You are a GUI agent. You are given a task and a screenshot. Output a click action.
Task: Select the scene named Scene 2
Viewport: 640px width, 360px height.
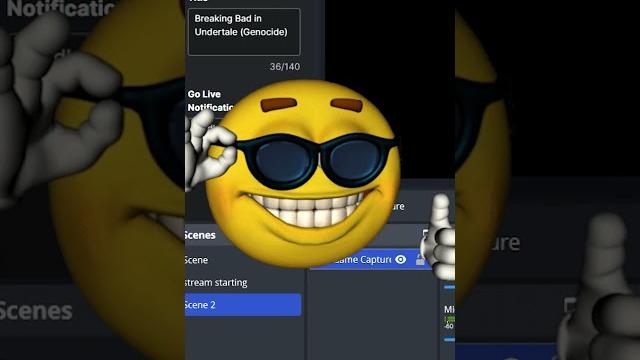[x=243, y=304]
